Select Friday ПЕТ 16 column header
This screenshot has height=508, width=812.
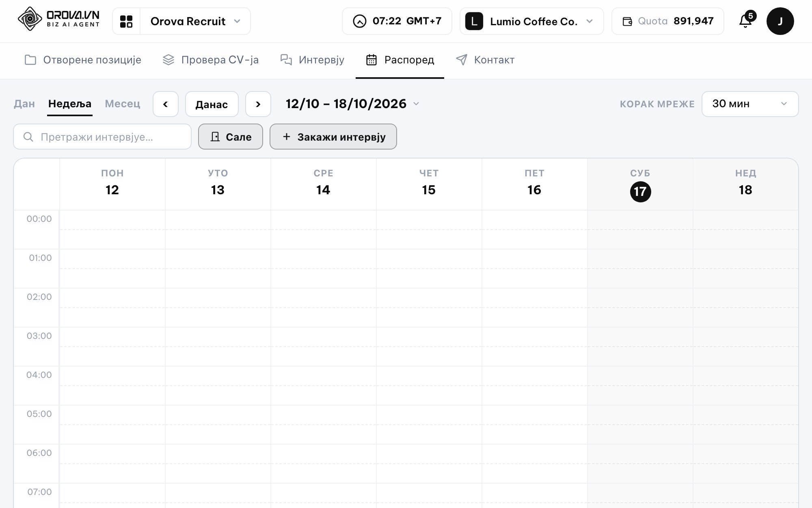pos(535,184)
